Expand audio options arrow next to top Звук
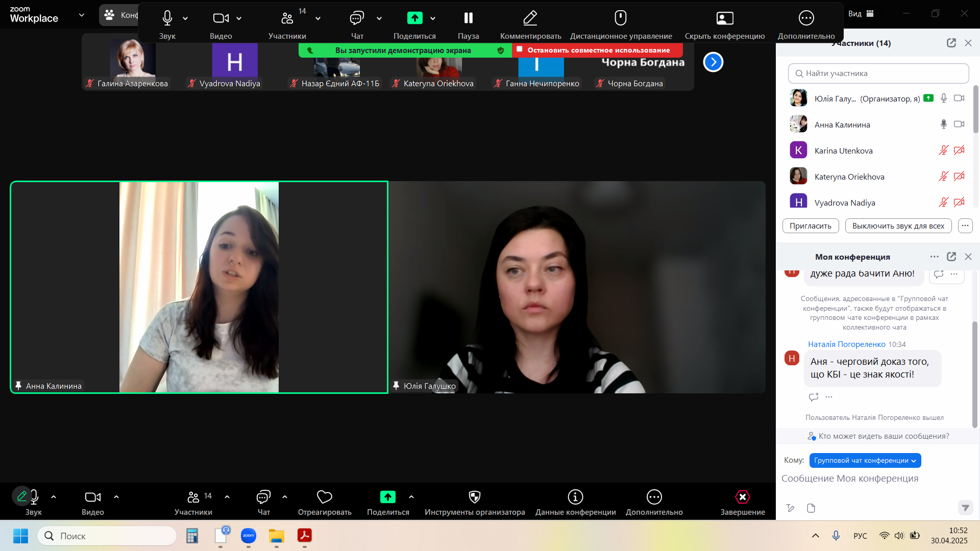The image size is (980, 551). coord(185,18)
